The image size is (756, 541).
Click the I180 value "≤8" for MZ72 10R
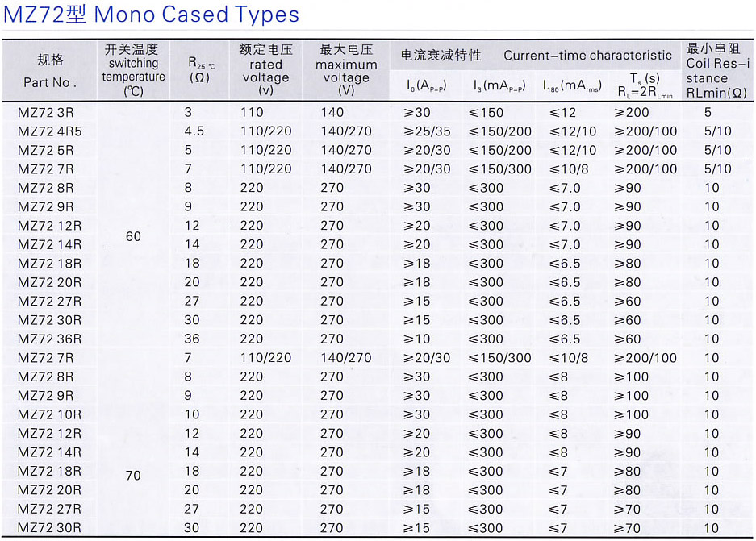[x=558, y=414]
